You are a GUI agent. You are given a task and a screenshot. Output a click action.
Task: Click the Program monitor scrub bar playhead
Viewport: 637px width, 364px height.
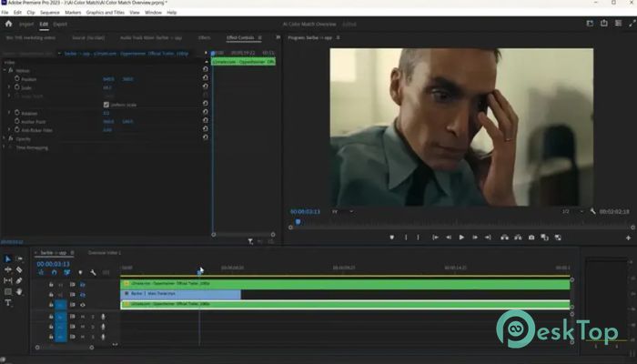point(297,222)
